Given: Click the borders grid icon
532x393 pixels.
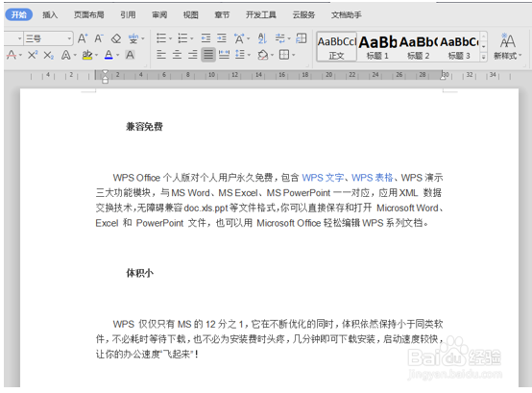Looking at the screenshot, I should pos(284,55).
